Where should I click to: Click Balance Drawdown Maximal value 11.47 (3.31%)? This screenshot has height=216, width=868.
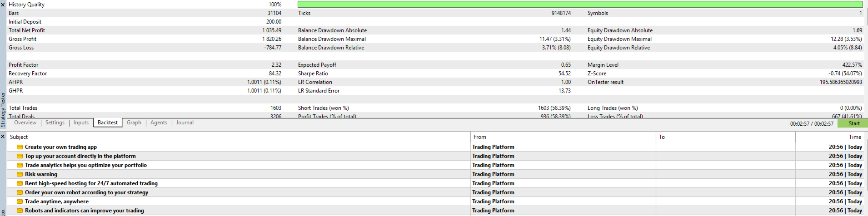pyautogui.click(x=555, y=39)
